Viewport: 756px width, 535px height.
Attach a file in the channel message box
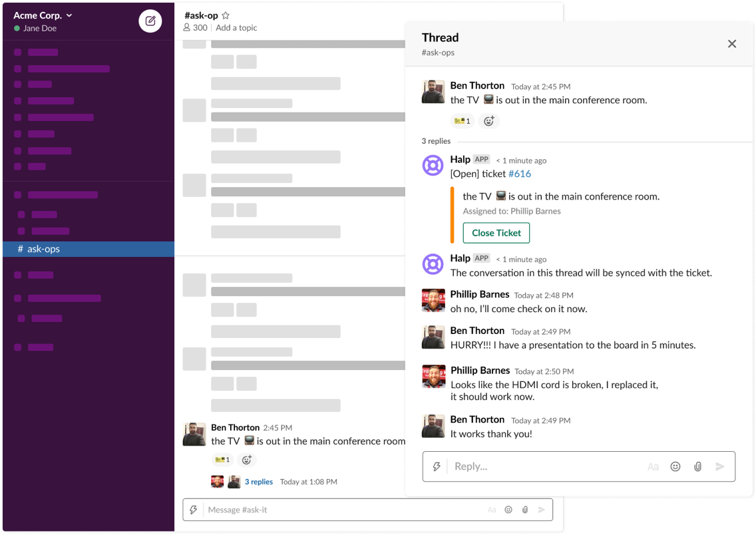coord(525,510)
